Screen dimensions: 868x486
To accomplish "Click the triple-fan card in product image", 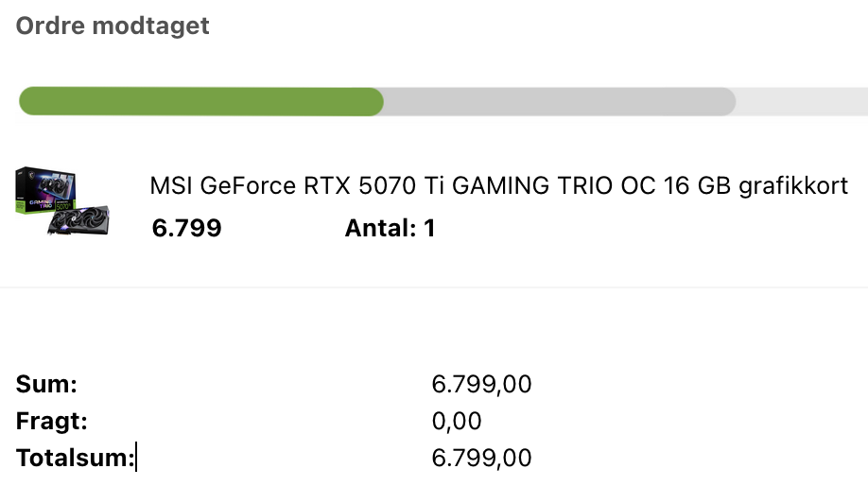I will pyautogui.click(x=79, y=217).
